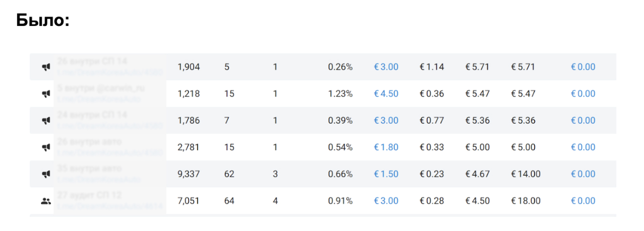
Task: Open the €1.50 bid link
Action: [x=386, y=174]
